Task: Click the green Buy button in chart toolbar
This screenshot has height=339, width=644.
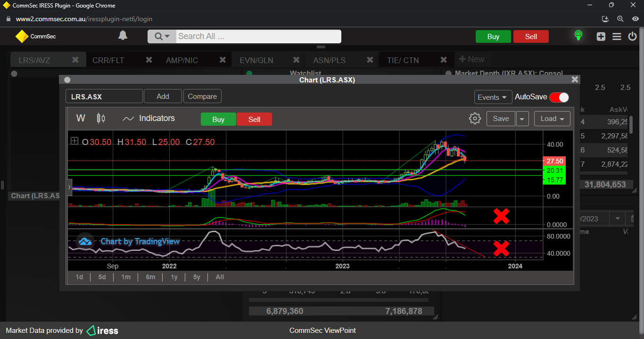Action: [218, 120]
